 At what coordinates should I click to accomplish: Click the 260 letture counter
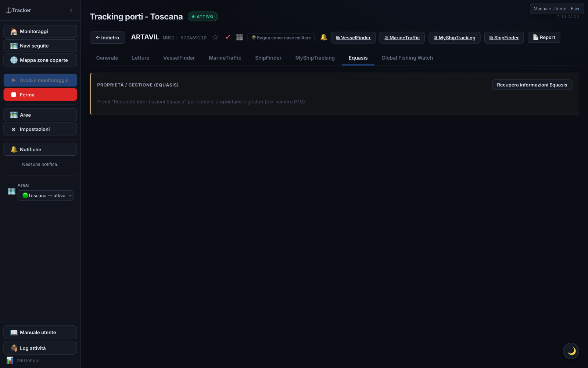tap(28, 361)
